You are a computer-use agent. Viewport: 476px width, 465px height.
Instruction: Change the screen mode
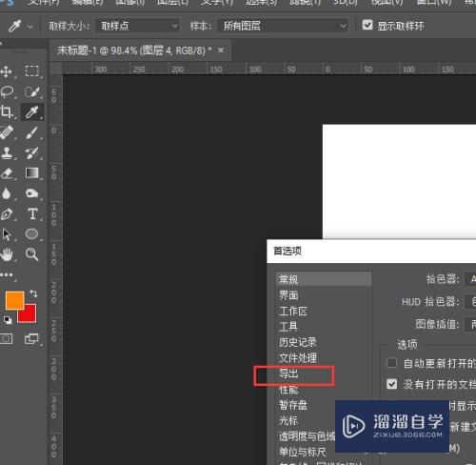pos(31,339)
